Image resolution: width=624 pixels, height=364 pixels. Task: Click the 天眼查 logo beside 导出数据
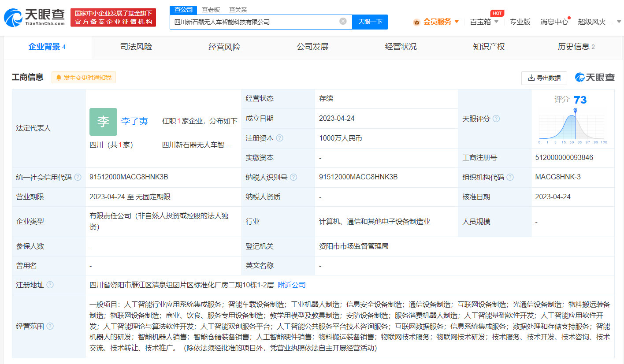[595, 78]
